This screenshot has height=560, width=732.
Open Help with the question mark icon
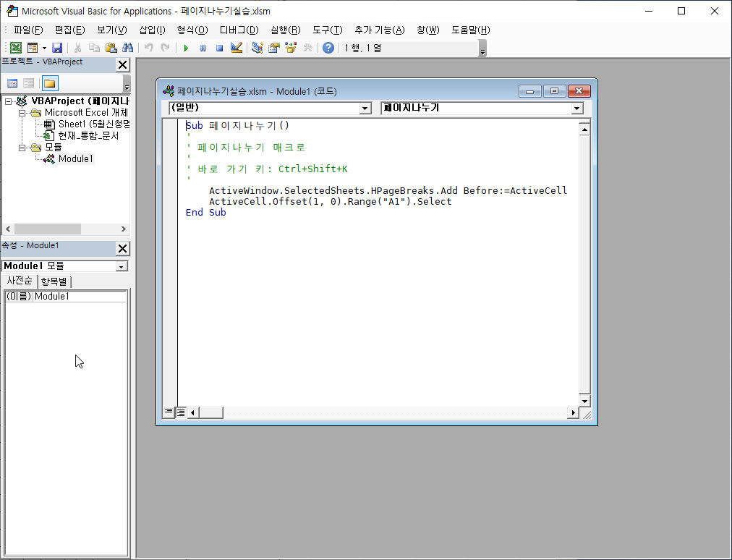tap(328, 48)
